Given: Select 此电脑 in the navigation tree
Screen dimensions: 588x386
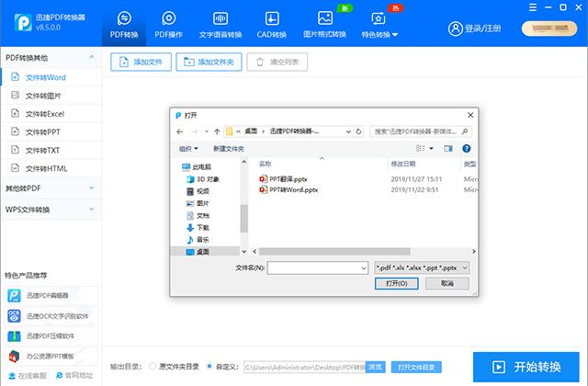Looking at the screenshot, I should coord(197,167).
